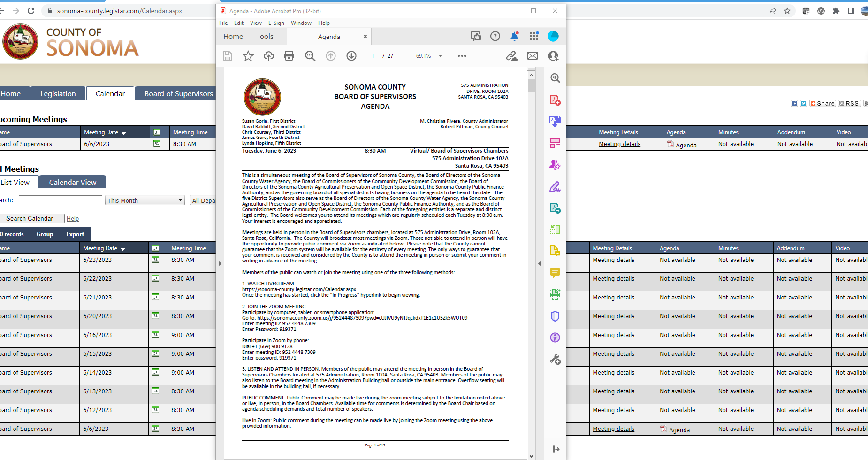Click the calendar search text field
Screen dimensions: 868x460
[x=61, y=200]
